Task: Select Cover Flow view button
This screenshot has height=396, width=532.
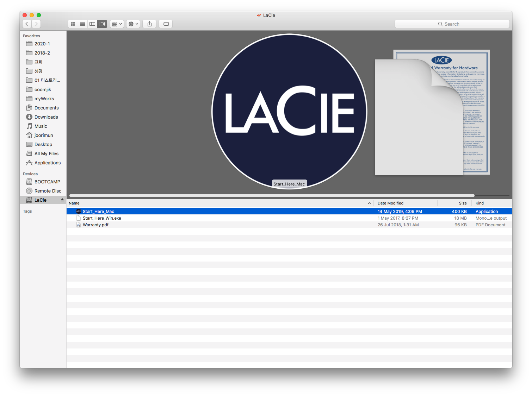Action: coord(102,24)
